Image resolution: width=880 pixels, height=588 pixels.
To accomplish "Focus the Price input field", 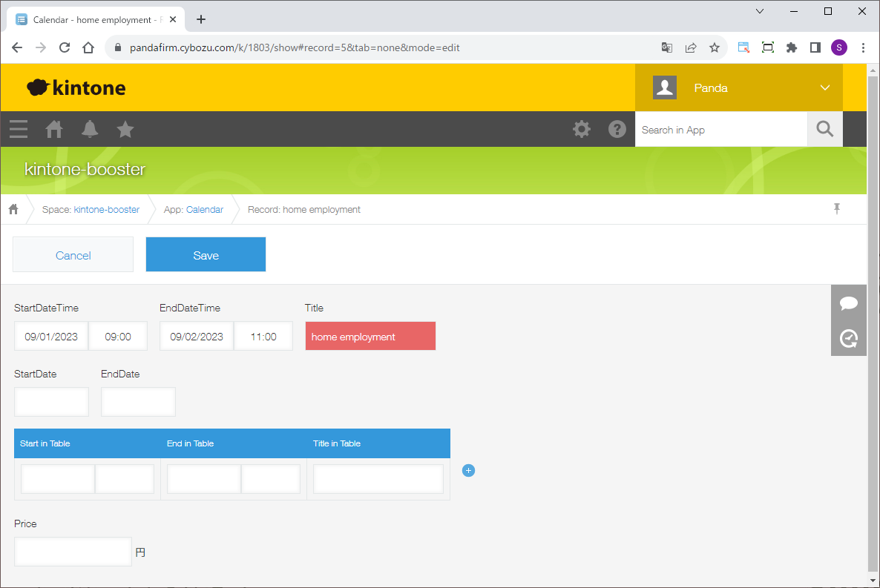I will [73, 552].
